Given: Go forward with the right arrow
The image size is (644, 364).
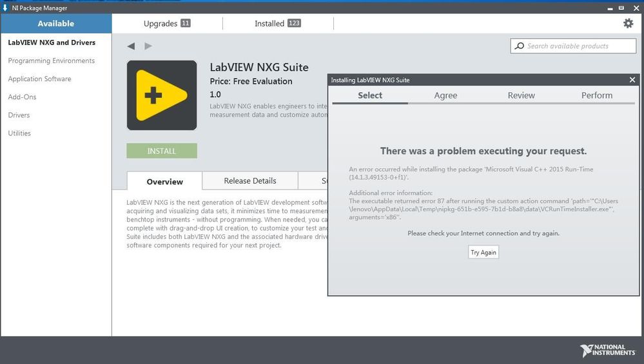Looking at the screenshot, I should pyautogui.click(x=148, y=46).
